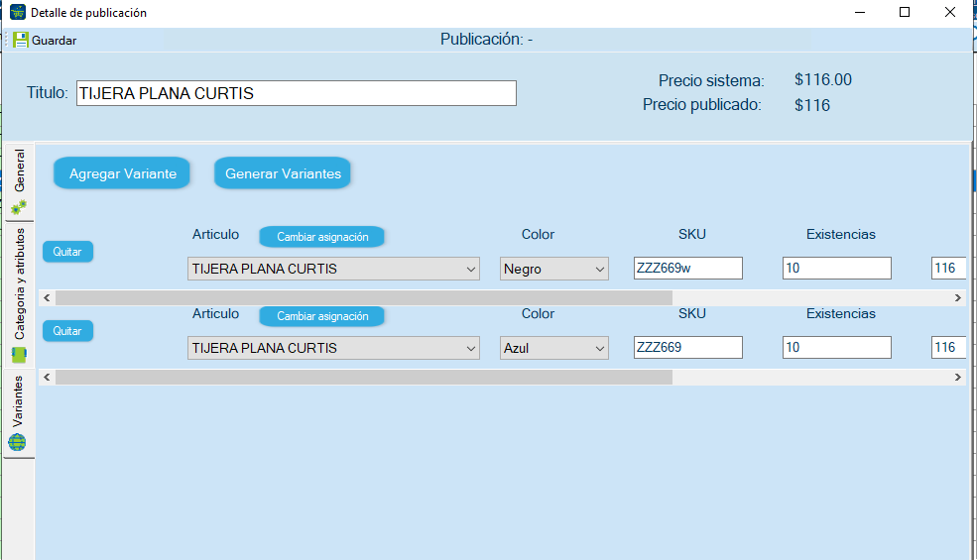Click the Precio publicado value $116
This screenshot has height=560, width=977.
[x=812, y=105]
